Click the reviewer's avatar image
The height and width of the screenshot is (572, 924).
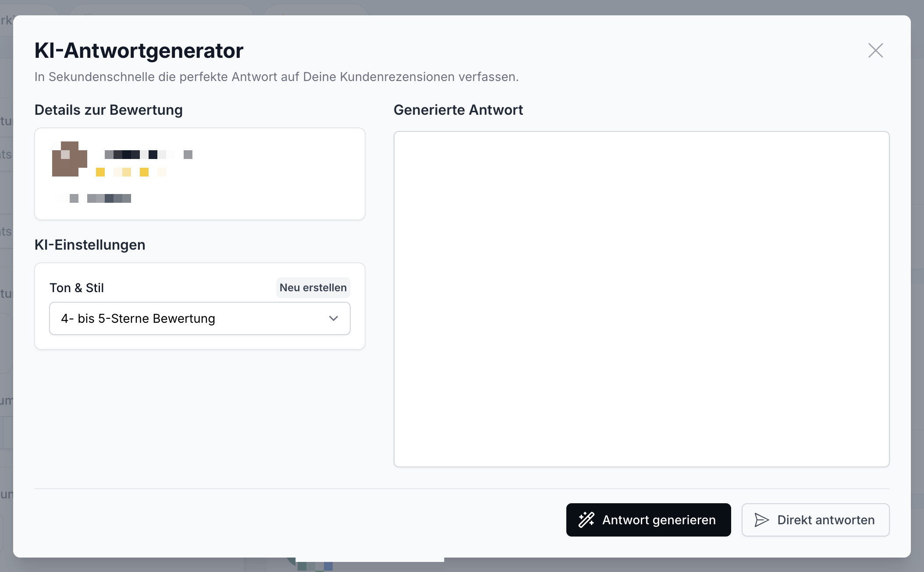[69, 159]
